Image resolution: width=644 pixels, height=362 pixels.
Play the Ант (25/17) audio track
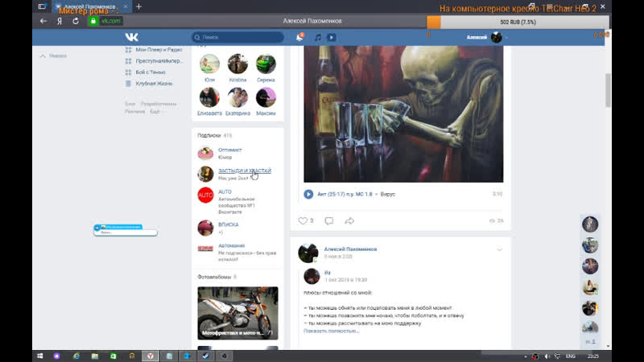[x=308, y=194]
